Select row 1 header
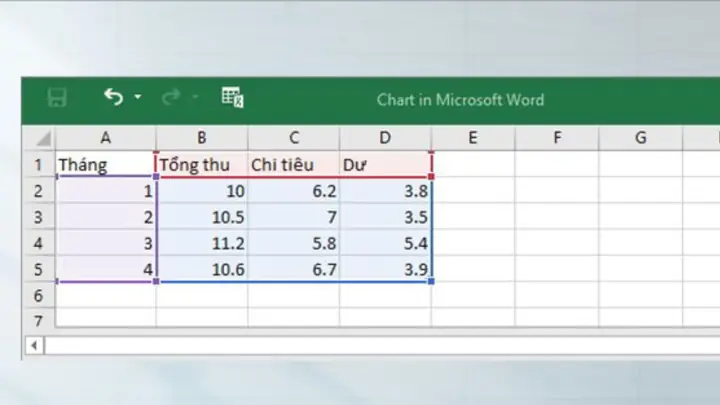 (39, 164)
